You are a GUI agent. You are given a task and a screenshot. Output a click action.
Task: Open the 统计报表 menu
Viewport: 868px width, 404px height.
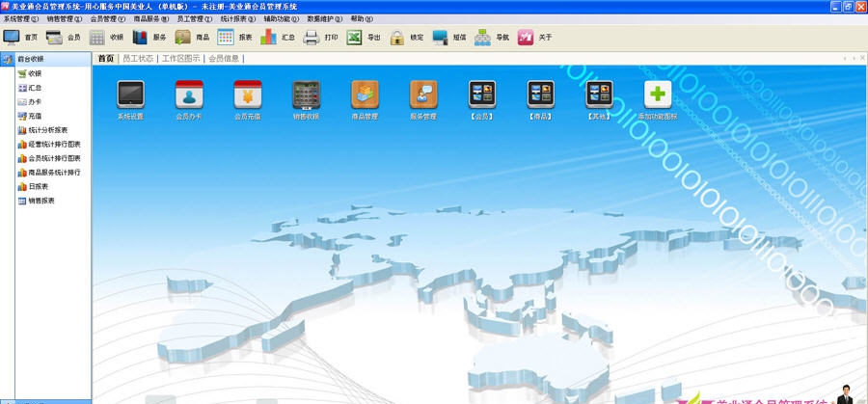[x=238, y=19]
